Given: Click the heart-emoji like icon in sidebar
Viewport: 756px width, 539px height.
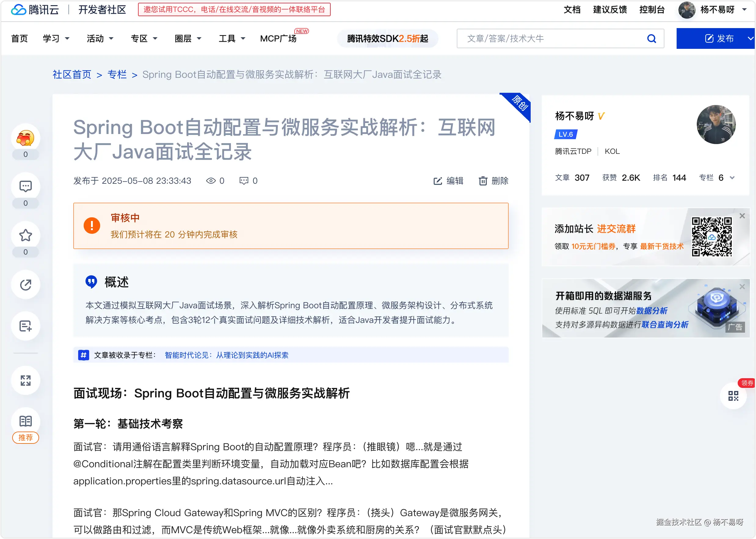Looking at the screenshot, I should (26, 138).
